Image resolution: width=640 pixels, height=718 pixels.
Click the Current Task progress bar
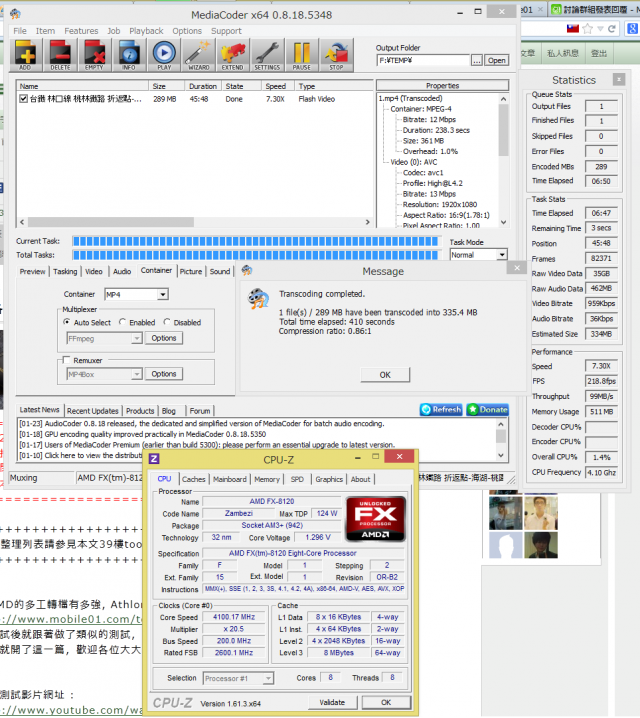point(256,241)
